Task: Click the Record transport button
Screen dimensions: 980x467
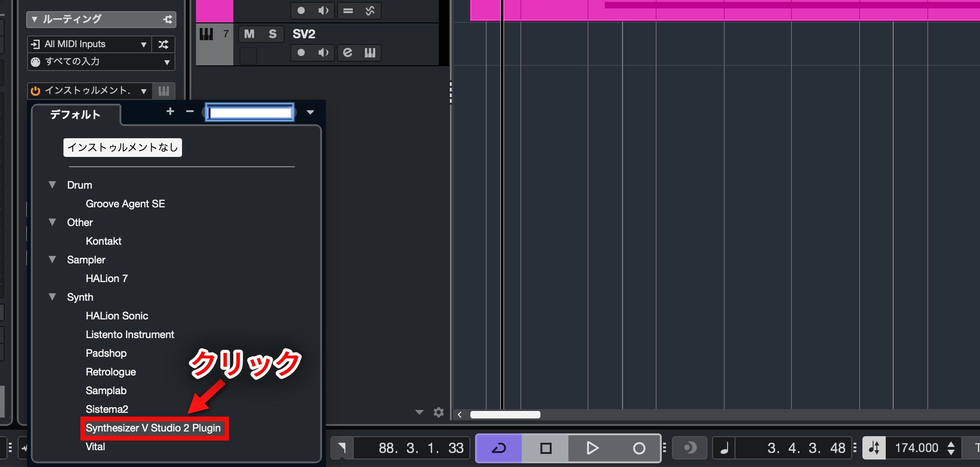Action: pos(639,448)
